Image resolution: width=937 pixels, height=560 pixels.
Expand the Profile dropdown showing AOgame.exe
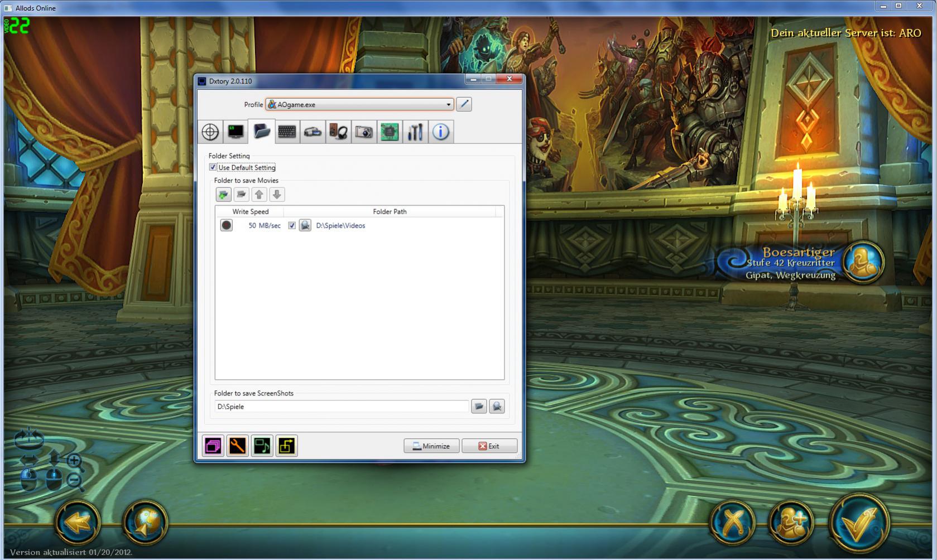[x=359, y=104]
